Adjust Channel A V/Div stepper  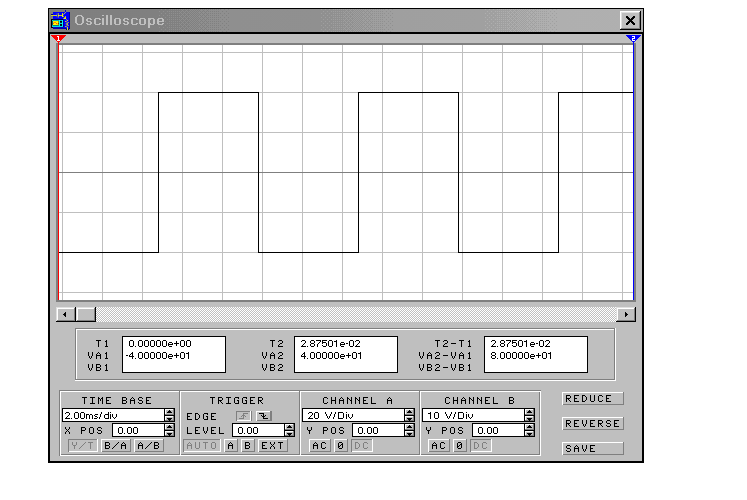coord(410,415)
